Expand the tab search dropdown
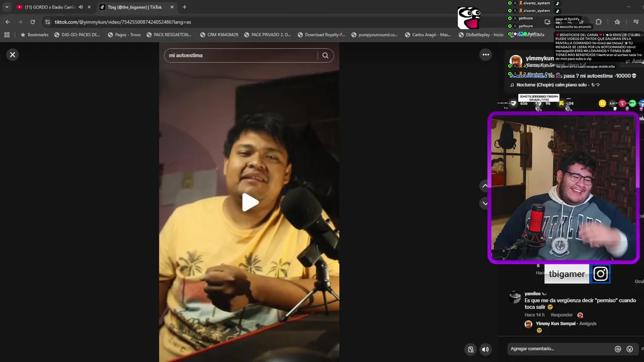644x362 pixels. click(7, 7)
